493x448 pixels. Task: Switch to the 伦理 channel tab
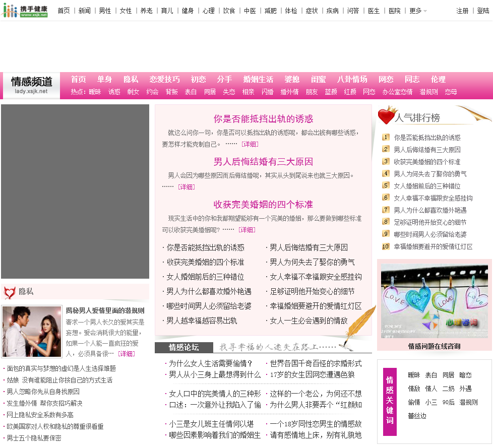(438, 79)
